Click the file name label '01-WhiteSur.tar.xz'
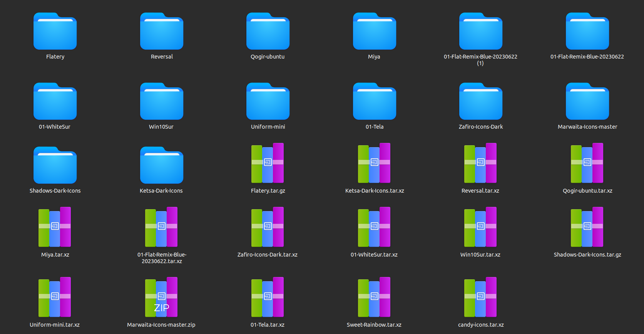Image resolution: width=644 pixels, height=334 pixels. [374, 255]
